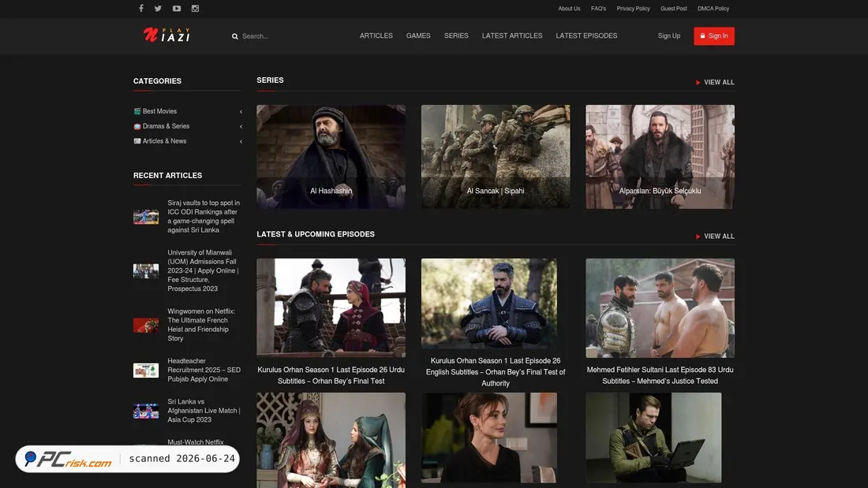
Task: Open the DMCA Policy link
Action: (x=713, y=9)
